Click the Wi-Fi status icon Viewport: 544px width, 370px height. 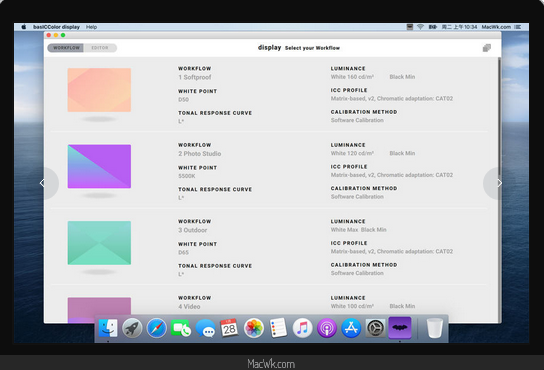tap(420, 27)
